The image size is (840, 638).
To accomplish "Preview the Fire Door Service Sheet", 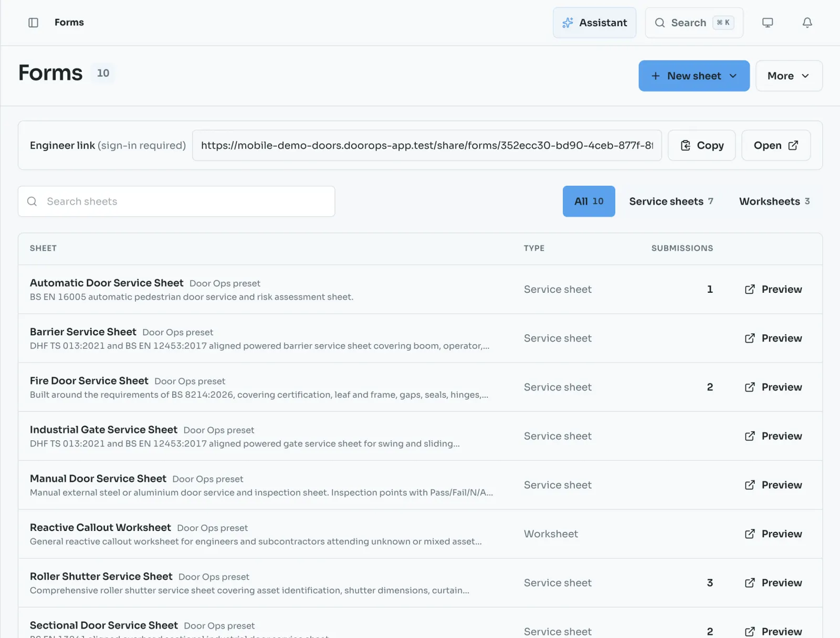I will pos(773,387).
